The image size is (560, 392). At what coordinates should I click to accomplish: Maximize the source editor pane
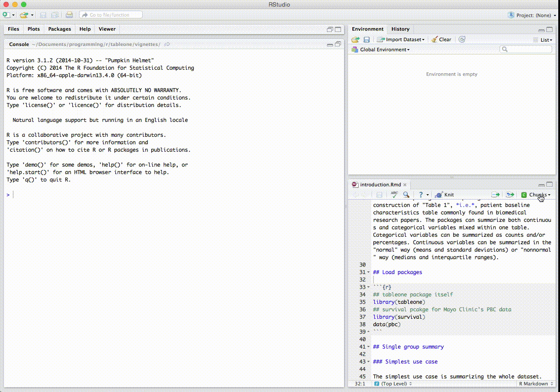pos(549,184)
